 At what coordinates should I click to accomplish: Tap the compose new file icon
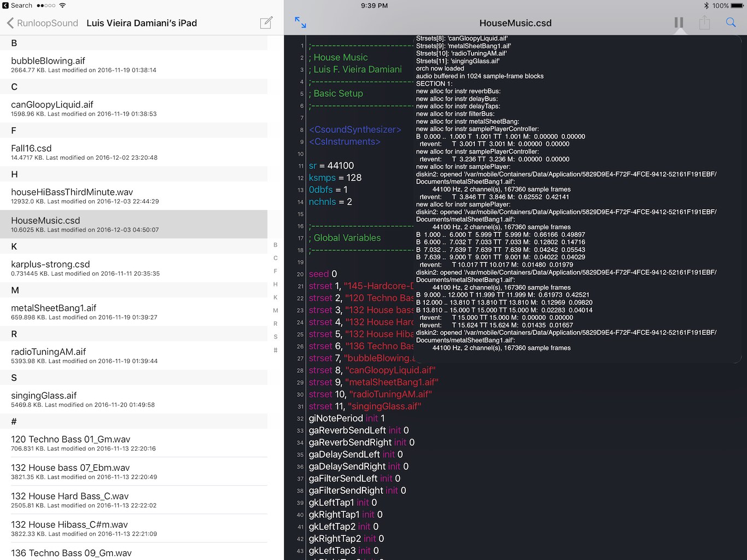[x=266, y=22]
